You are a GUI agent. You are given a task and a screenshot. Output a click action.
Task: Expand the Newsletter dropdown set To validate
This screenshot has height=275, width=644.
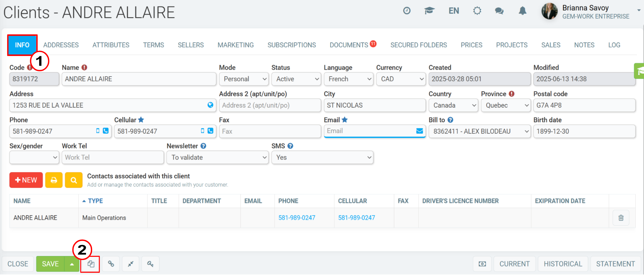pos(218,157)
